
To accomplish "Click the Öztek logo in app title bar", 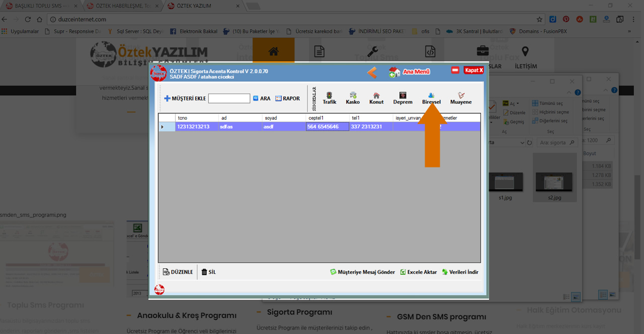I will 158,73.
